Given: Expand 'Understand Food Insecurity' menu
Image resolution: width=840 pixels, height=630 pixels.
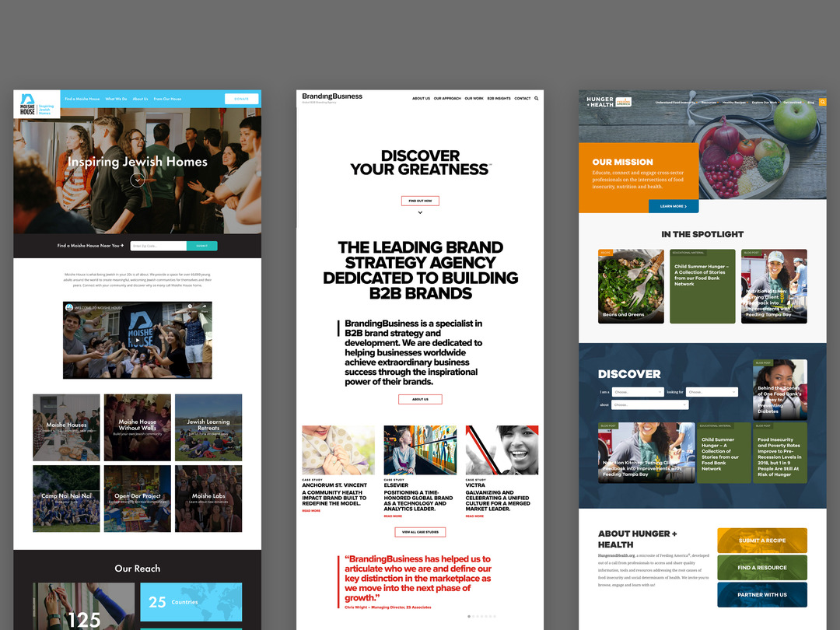Looking at the screenshot, I should pyautogui.click(x=676, y=103).
